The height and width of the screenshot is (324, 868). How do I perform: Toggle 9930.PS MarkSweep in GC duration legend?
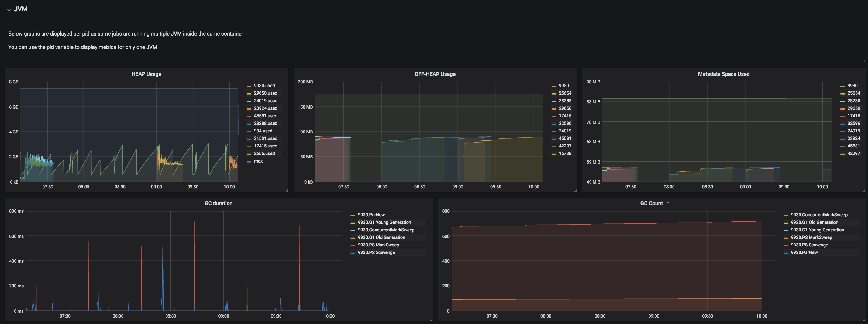(x=378, y=245)
